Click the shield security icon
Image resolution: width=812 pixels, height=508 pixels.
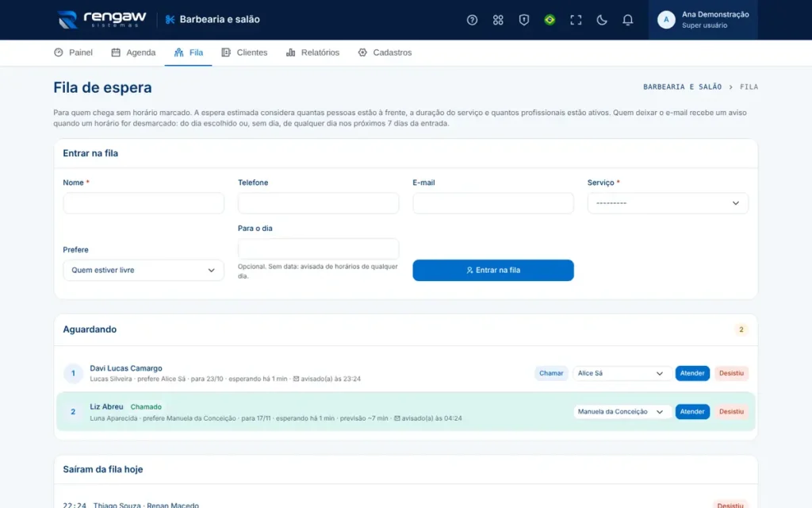tap(523, 20)
